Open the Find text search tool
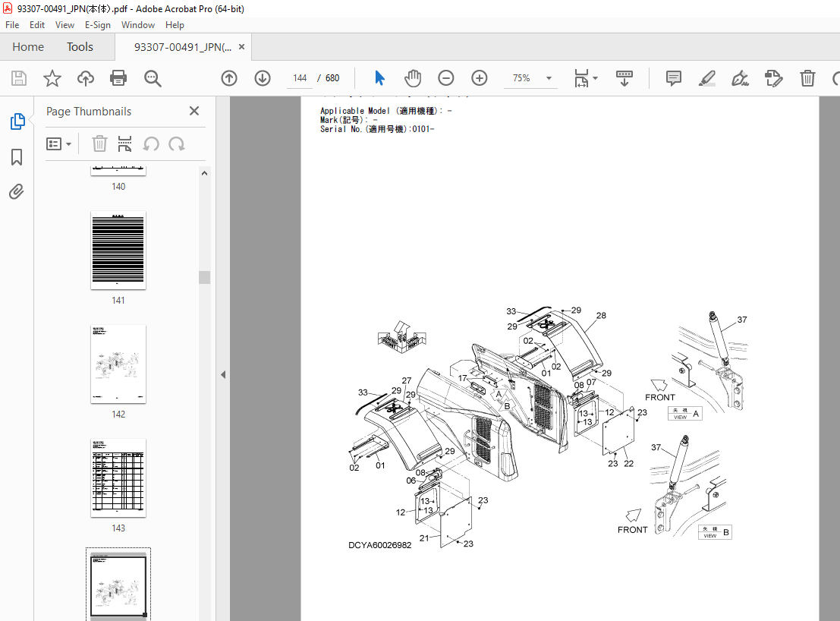Viewport: 840px width, 621px height. (x=153, y=78)
